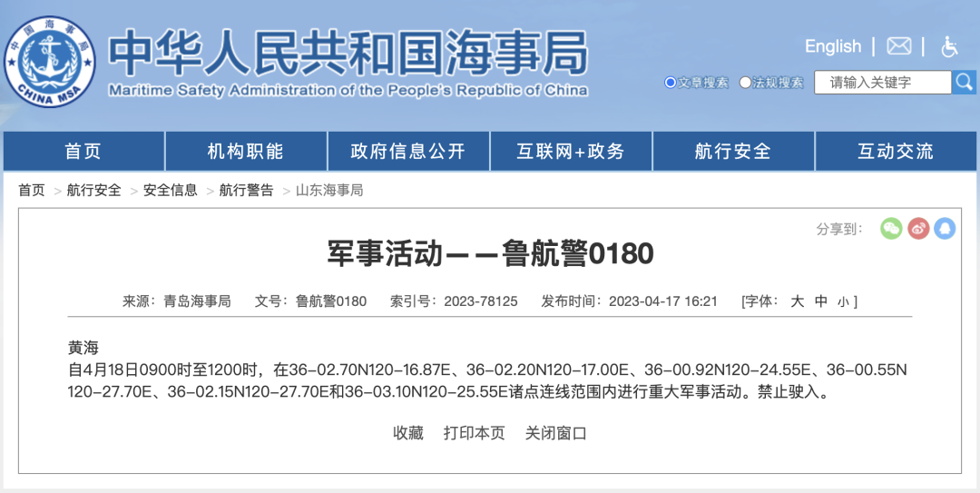This screenshot has height=493, width=980.
Task: Set font size to 大
Action: point(798,301)
